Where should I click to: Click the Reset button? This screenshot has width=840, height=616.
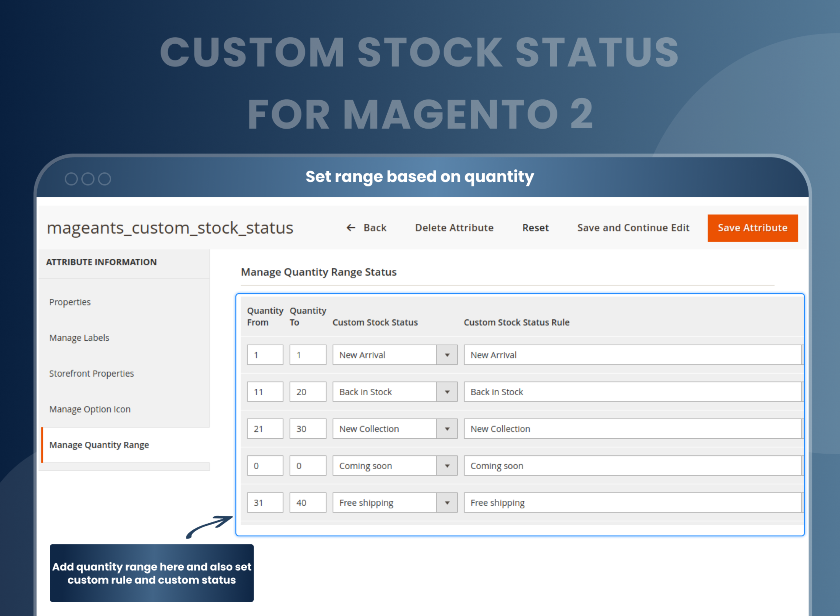[535, 228]
